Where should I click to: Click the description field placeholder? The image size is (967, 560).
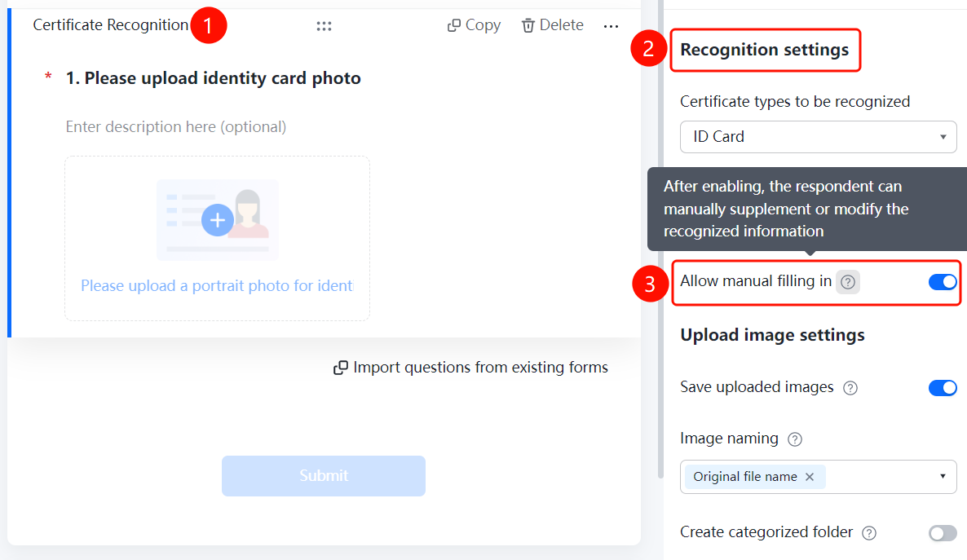pos(176,127)
